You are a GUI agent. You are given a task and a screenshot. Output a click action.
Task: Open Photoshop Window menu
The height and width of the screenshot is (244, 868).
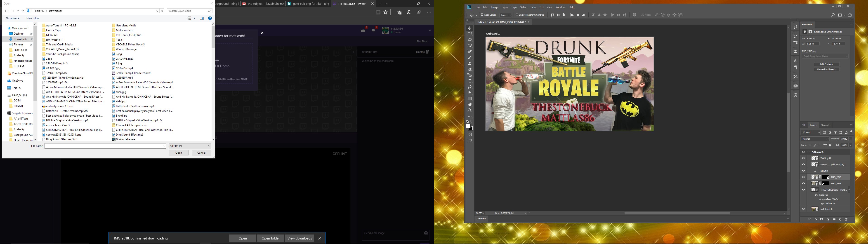[560, 7]
